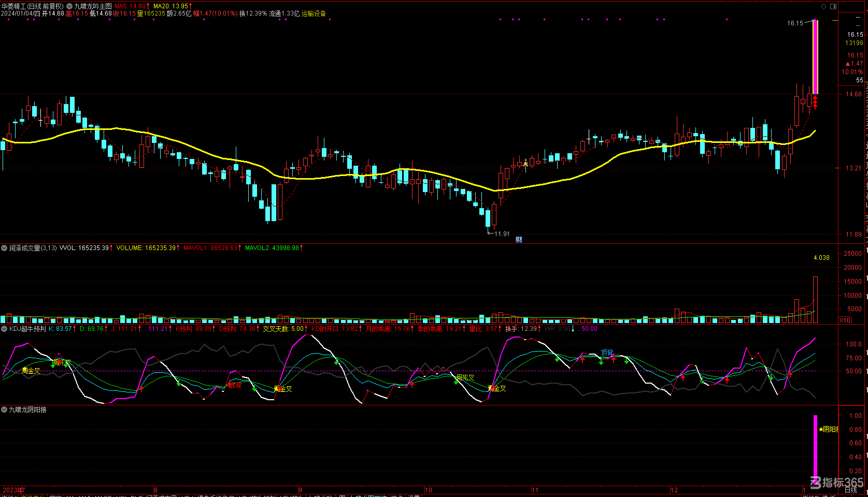Toggle the side panel layout icon
This screenshot has height=497, width=868.
tap(833, 7)
